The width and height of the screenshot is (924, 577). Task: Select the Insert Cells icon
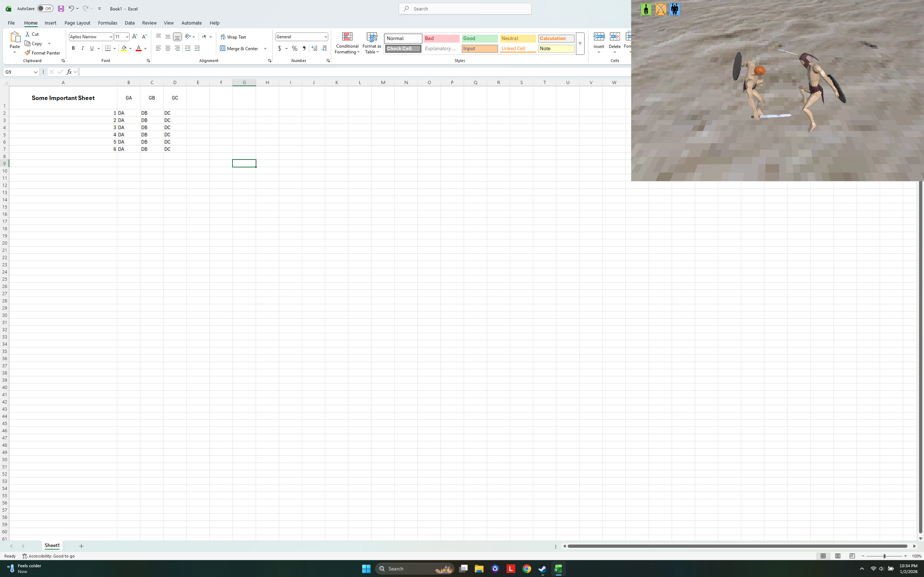point(598,37)
